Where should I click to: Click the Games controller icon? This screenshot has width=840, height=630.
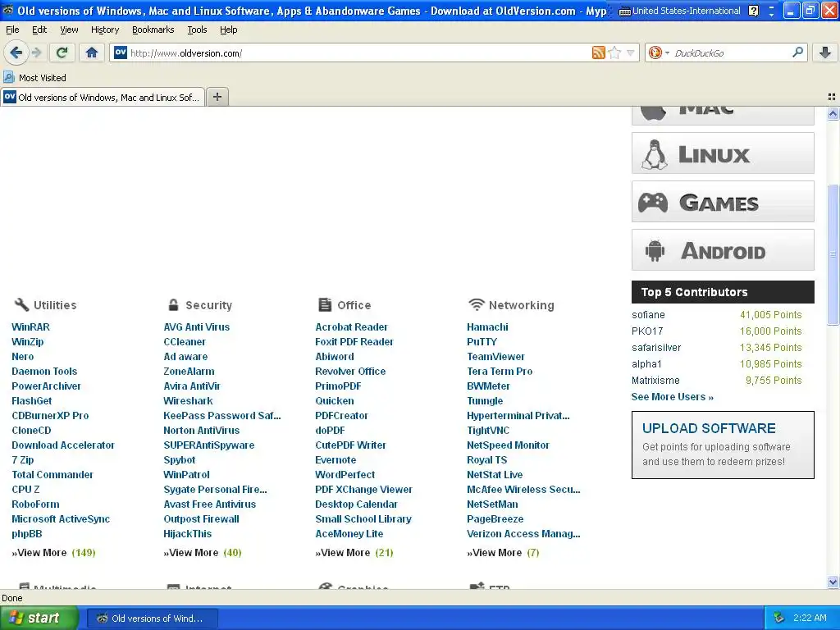pyautogui.click(x=653, y=203)
